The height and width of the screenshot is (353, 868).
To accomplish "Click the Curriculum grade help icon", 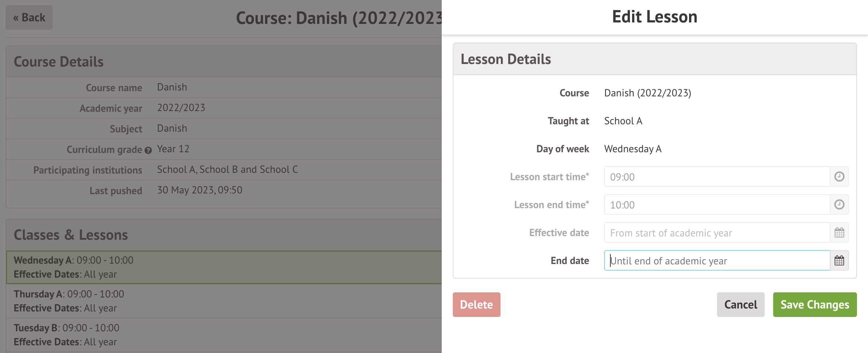I will (x=148, y=150).
